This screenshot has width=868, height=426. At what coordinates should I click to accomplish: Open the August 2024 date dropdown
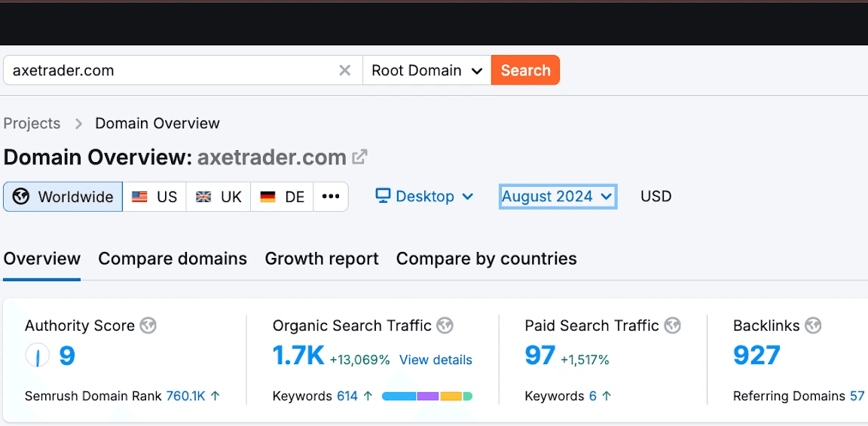click(x=558, y=196)
